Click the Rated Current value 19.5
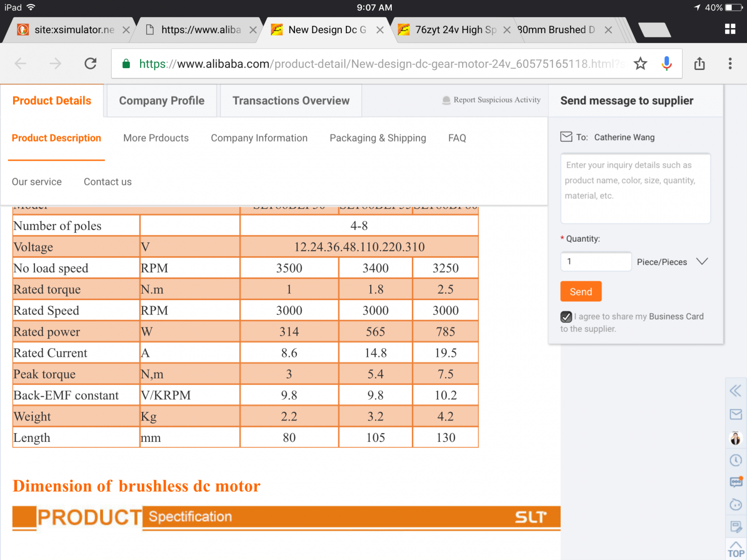 [446, 353]
